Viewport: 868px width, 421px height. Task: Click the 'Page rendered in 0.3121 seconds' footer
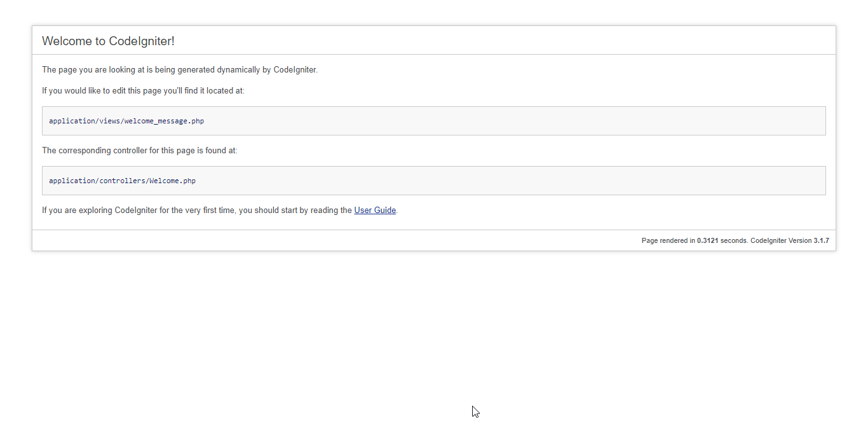coord(735,241)
